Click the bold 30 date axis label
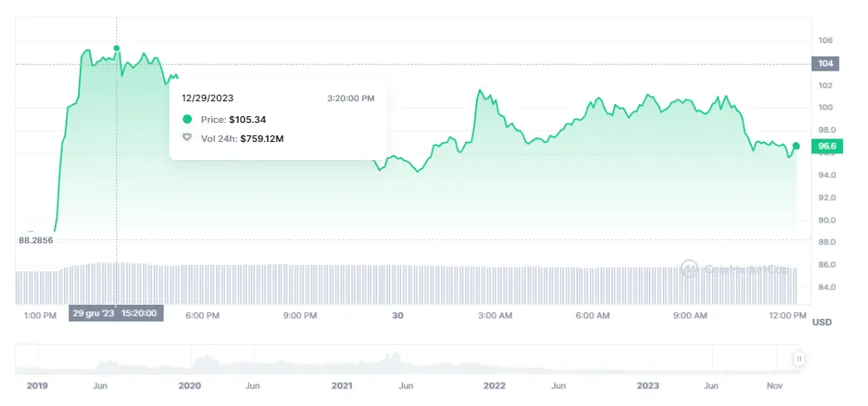This screenshot has height=406, width=868. [398, 316]
